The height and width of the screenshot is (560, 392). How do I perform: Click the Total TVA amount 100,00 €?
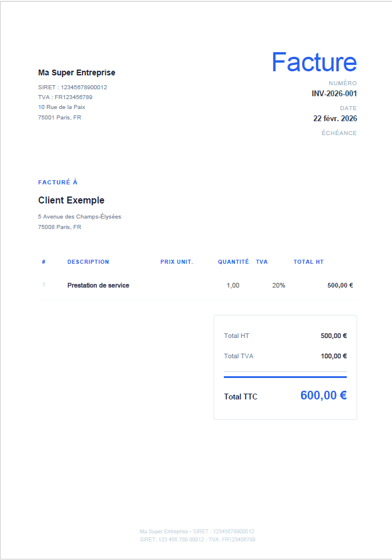pyautogui.click(x=333, y=356)
